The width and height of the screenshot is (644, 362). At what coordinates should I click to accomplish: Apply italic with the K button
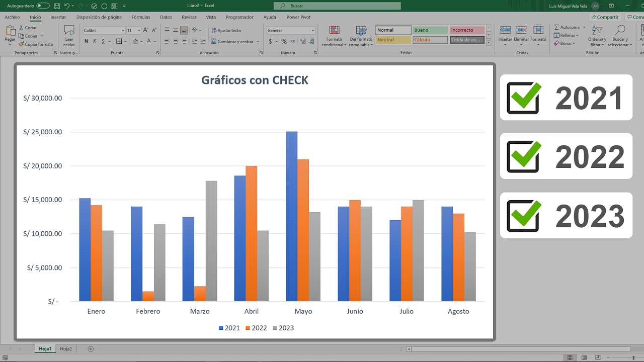point(94,41)
